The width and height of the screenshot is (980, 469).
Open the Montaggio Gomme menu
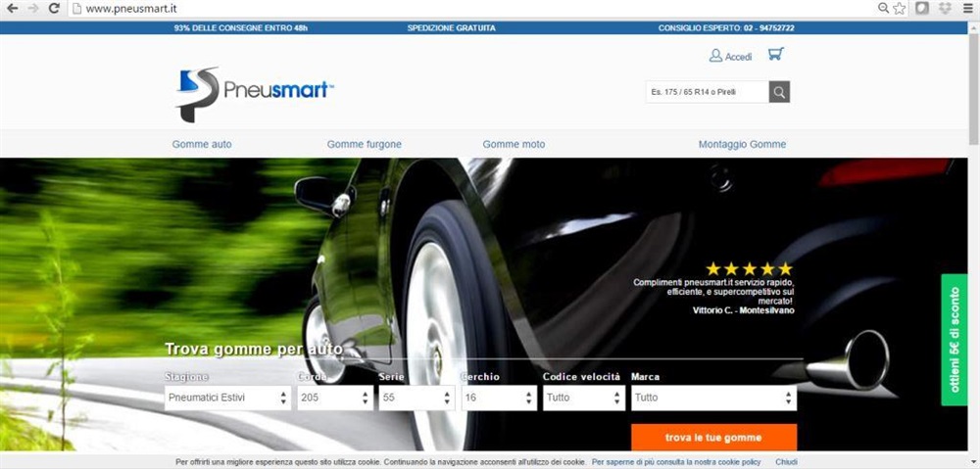743,144
